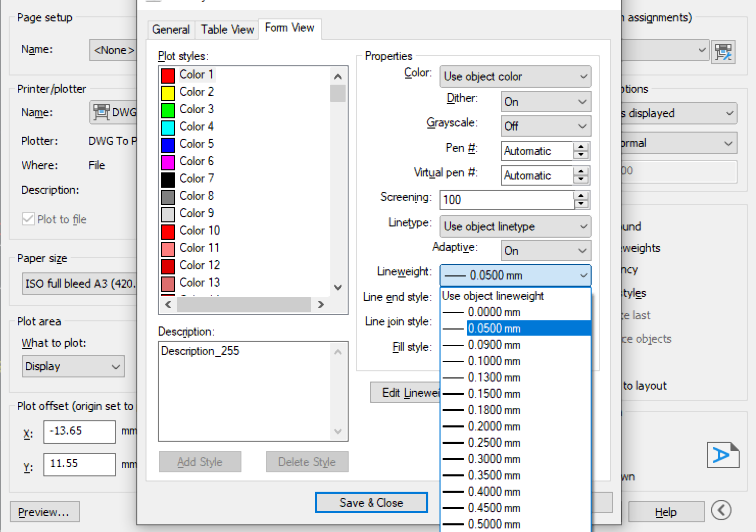The height and width of the screenshot is (532, 756).
Task: Click the circular back arrow collapse icon
Action: tap(721, 510)
